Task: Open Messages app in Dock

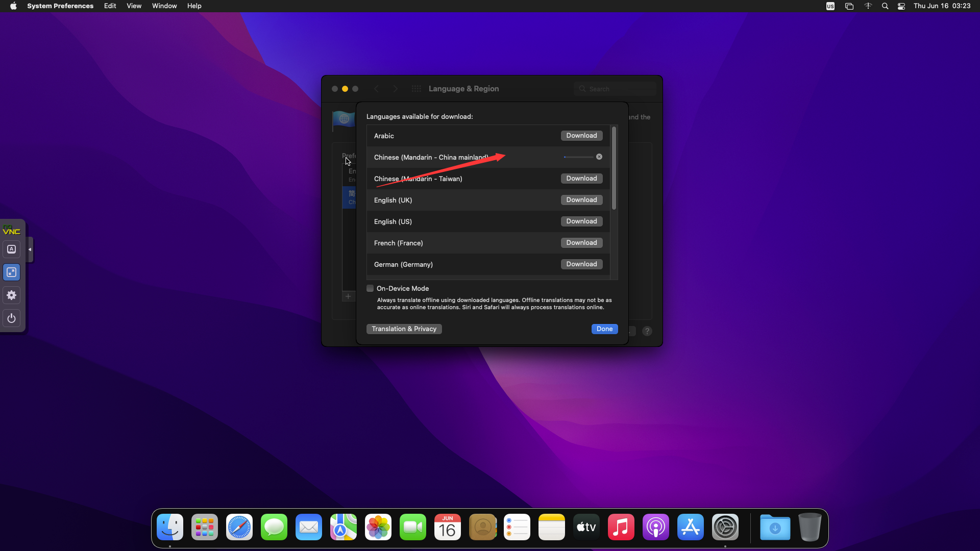Action: tap(274, 527)
